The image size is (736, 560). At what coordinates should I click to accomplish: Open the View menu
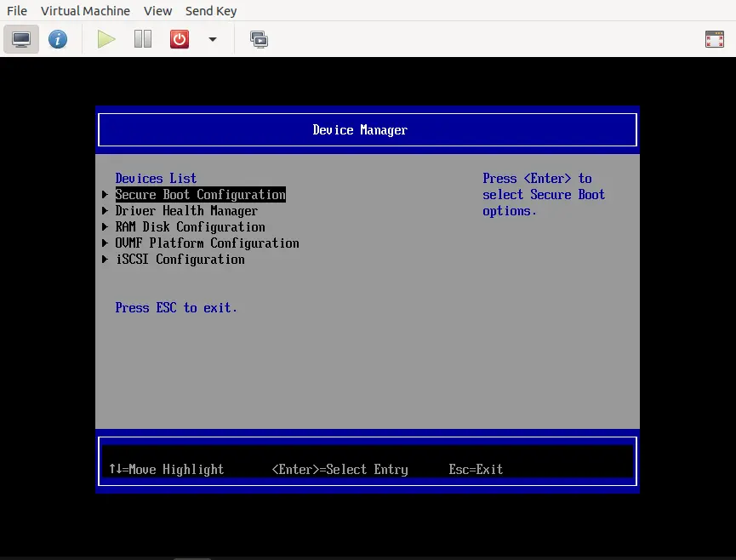point(157,11)
